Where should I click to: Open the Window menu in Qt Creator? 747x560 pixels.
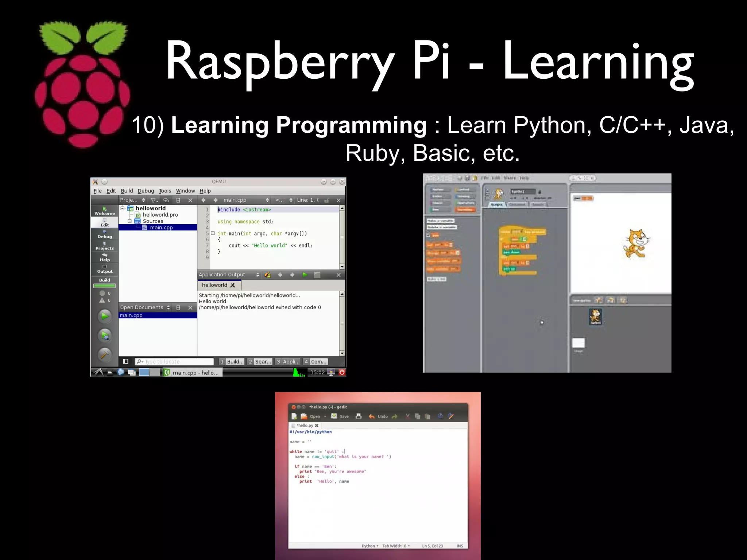tap(185, 191)
